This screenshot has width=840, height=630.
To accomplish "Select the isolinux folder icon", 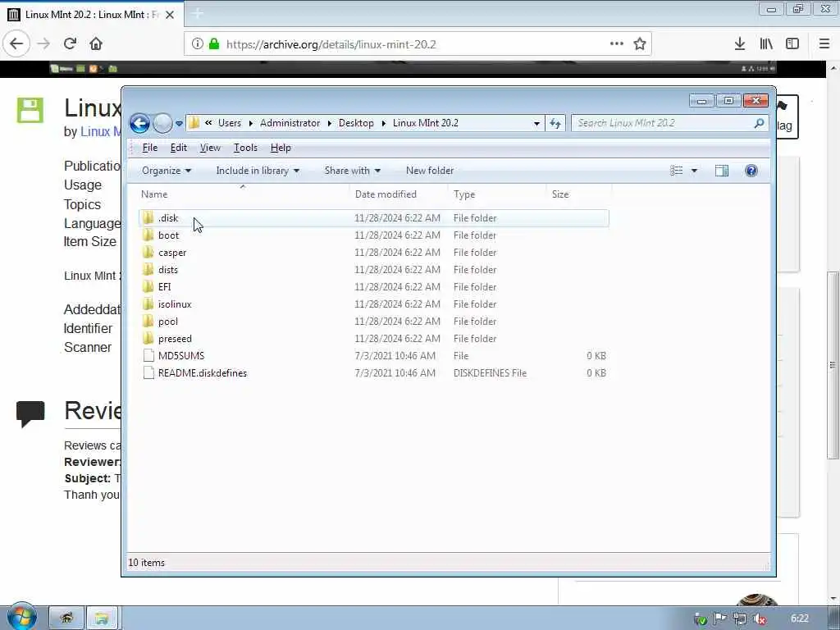I will [148, 304].
